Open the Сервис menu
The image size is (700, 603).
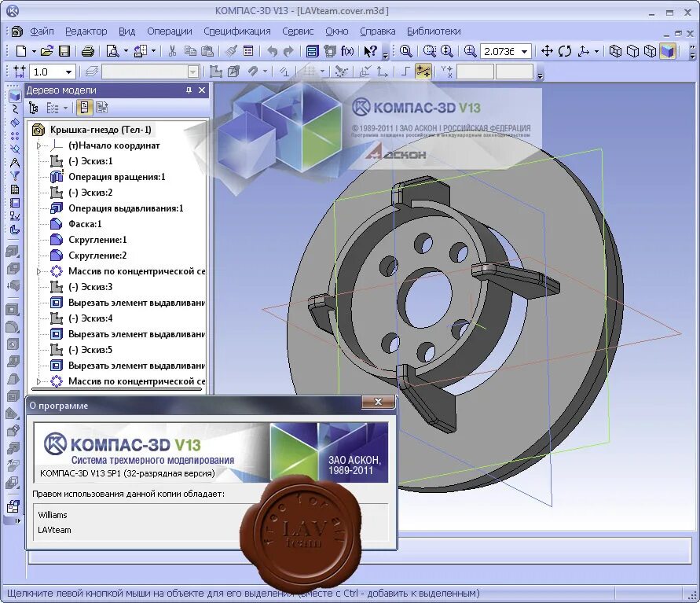(298, 31)
